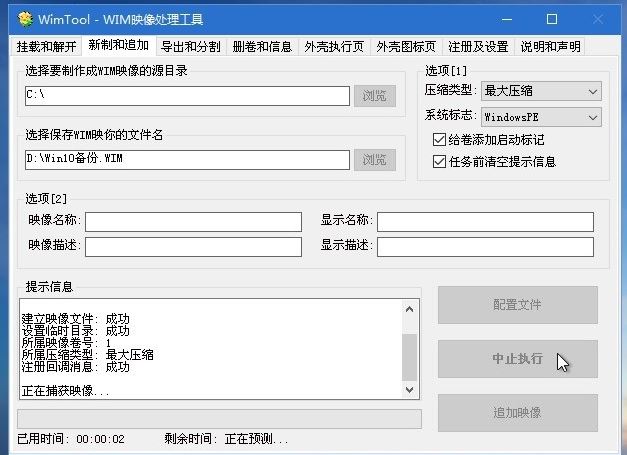This screenshot has height=455, width=627.
Task: Expand the 压缩类型 dropdown
Action: click(x=540, y=91)
